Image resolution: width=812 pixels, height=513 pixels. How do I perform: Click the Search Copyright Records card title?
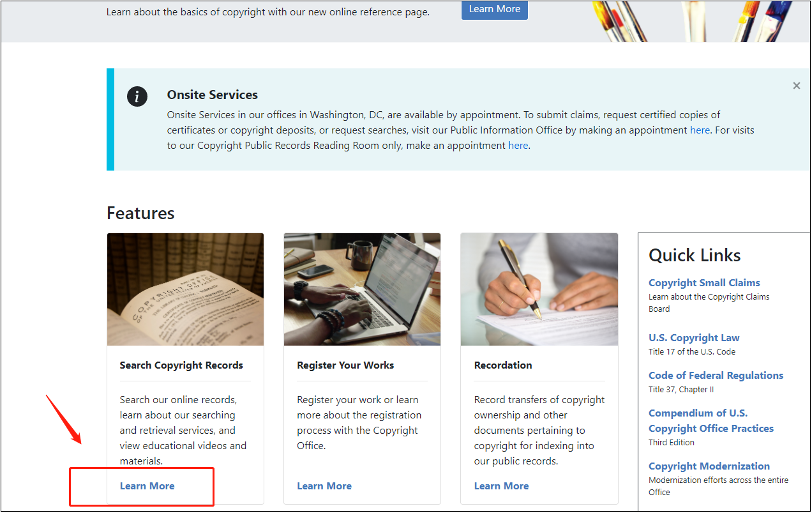181,365
